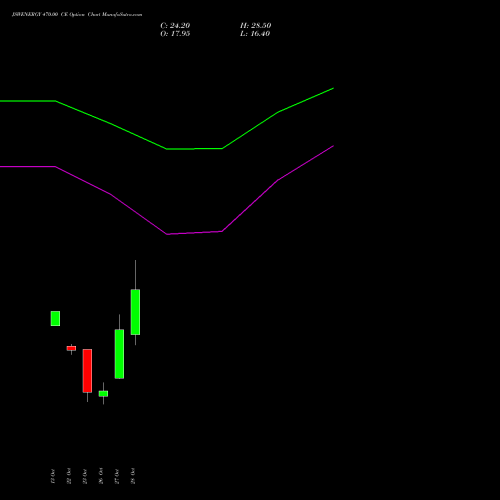
Task: Click the JSWENERGY 470.00 CE Options chart title
Action: [77, 15]
